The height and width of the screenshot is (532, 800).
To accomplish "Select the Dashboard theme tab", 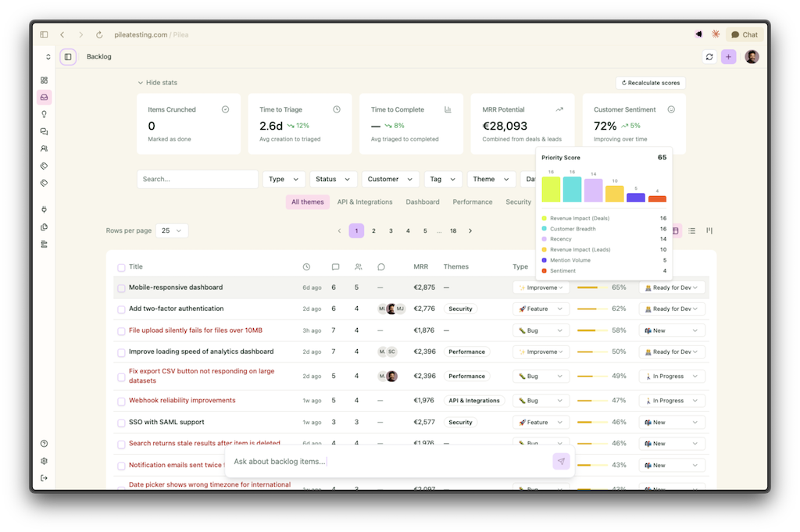I will pos(422,202).
